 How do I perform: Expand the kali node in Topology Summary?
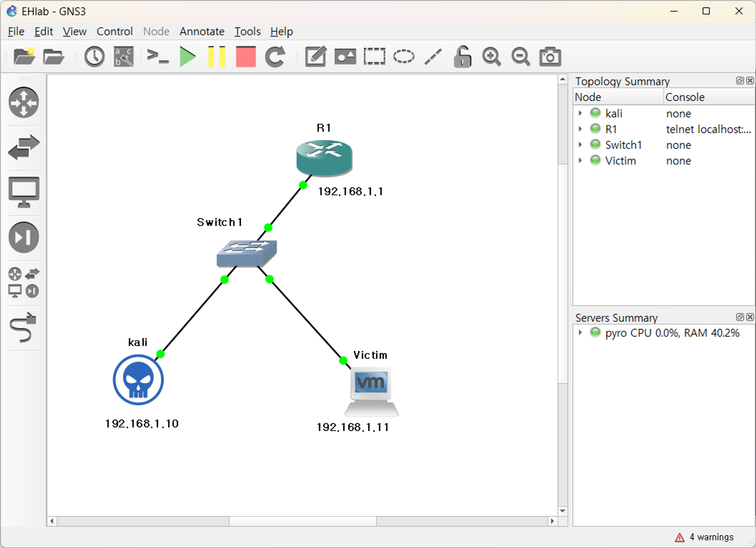click(x=580, y=113)
